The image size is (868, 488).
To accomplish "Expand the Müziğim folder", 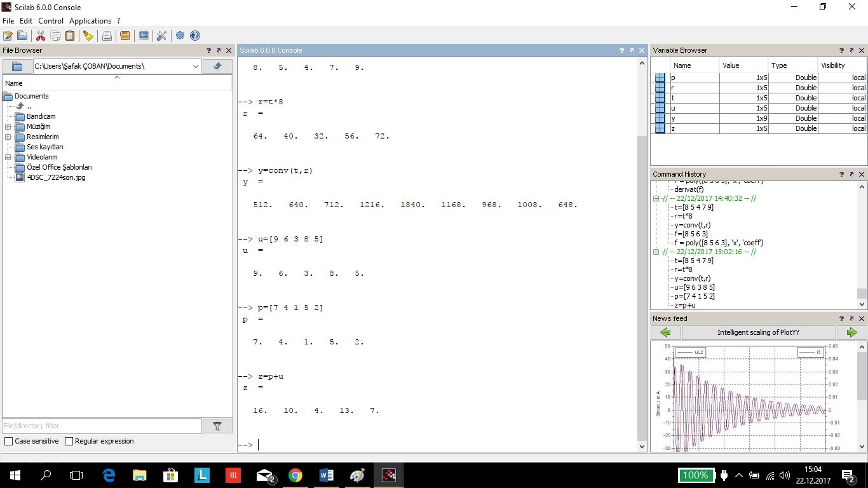I will tap(8, 126).
